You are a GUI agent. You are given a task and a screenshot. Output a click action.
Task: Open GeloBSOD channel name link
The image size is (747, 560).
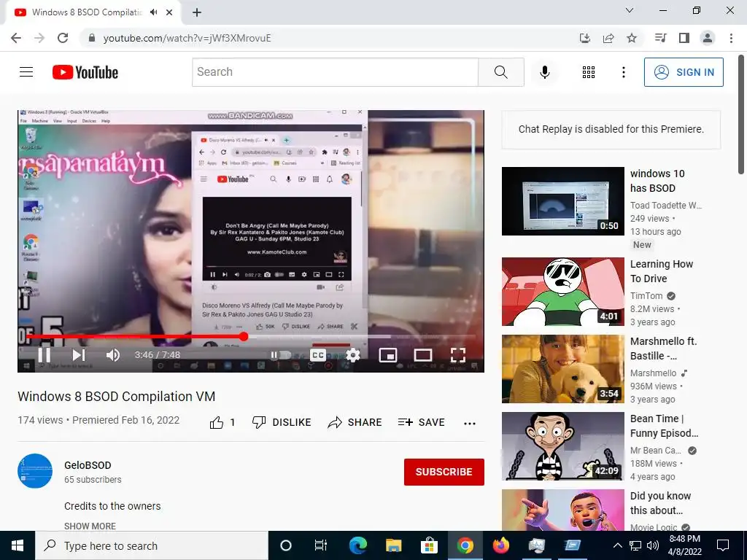tap(88, 465)
